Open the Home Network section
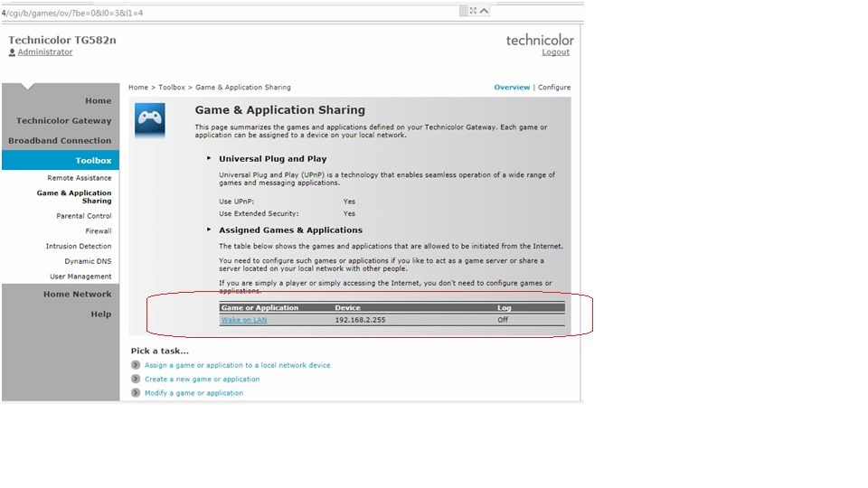Image resolution: width=868 pixels, height=488 pixels. [77, 295]
